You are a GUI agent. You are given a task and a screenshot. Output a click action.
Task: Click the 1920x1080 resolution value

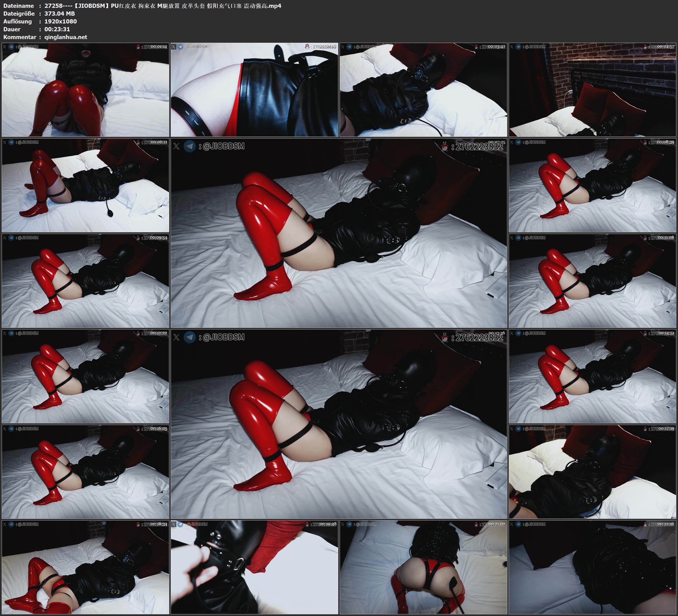(x=61, y=21)
